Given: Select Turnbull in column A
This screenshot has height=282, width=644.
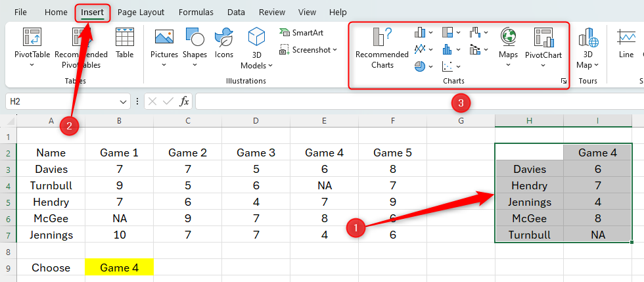Looking at the screenshot, I should [51, 185].
